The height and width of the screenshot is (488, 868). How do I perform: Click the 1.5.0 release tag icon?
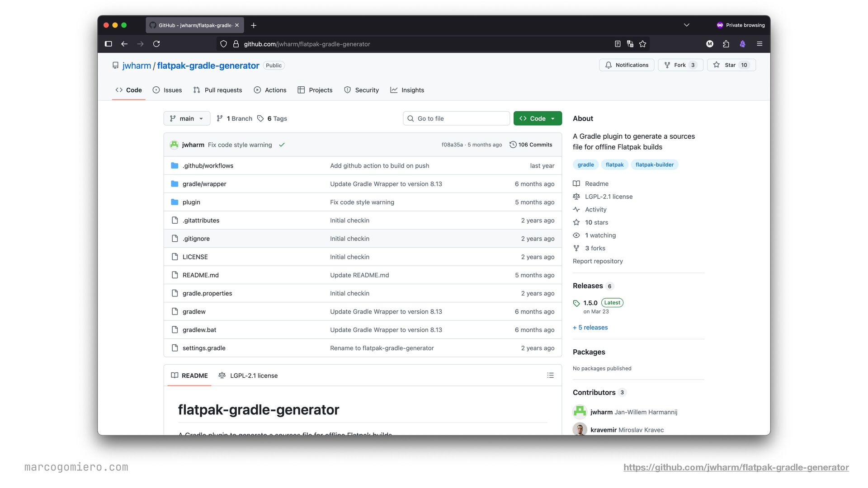point(576,303)
